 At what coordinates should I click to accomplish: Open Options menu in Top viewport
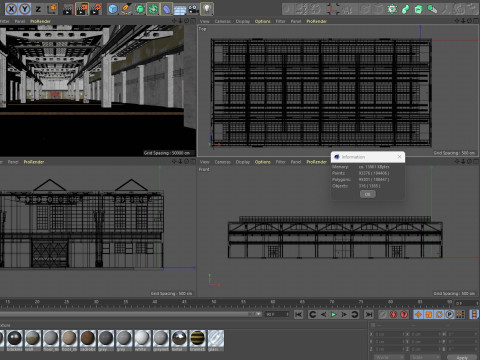click(x=263, y=21)
